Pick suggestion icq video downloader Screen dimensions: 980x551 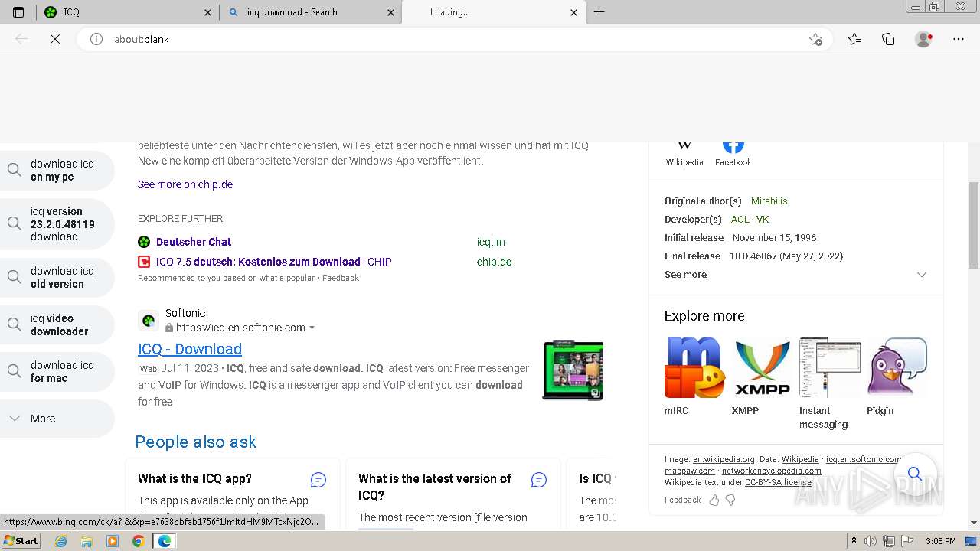pyautogui.click(x=57, y=325)
